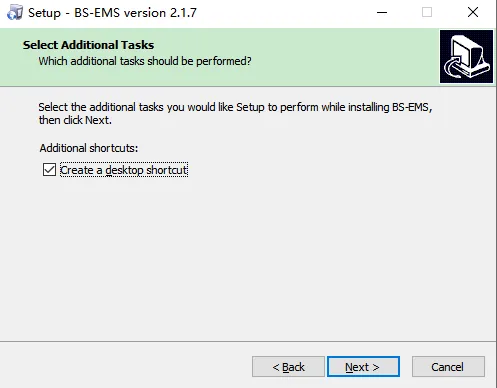Close the Setup window with the X
This screenshot has height=388, width=497.
tap(473, 13)
